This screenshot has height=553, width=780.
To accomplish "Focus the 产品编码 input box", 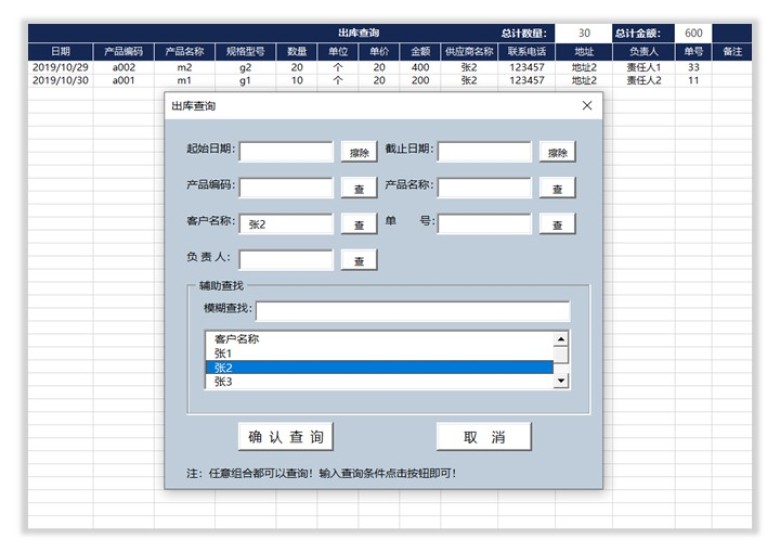I will point(286,188).
